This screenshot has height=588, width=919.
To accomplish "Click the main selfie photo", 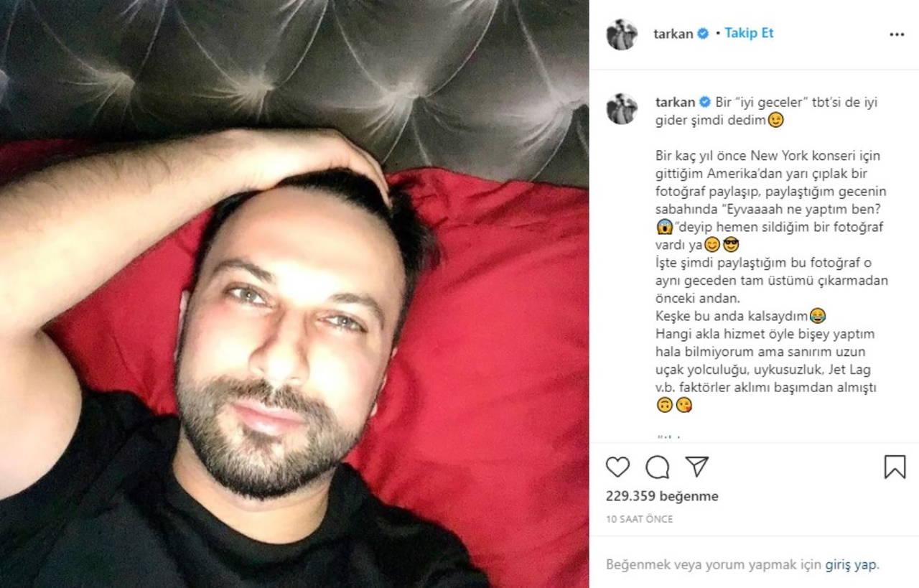I will click(294, 294).
